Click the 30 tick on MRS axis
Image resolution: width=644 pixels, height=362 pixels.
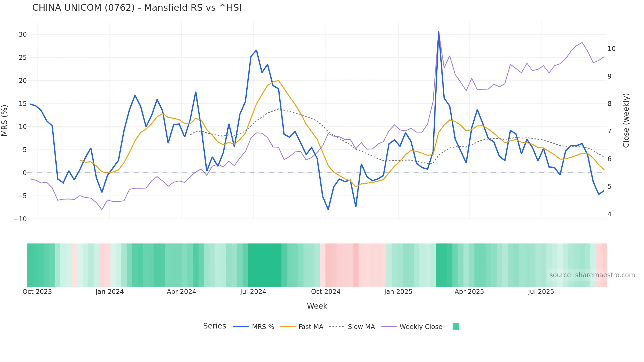click(23, 35)
